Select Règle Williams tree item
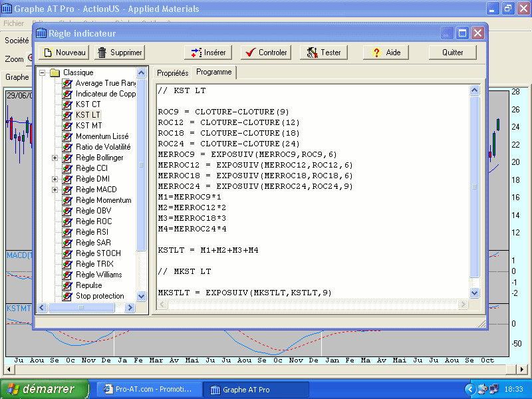 pos(98,275)
